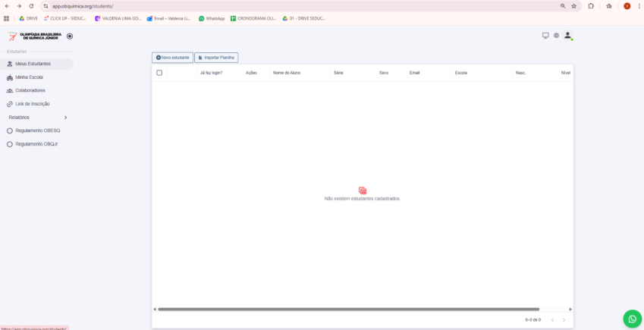
Task: Click the Olimpíada Brasileira de Química Júnior logo
Action: (x=34, y=36)
